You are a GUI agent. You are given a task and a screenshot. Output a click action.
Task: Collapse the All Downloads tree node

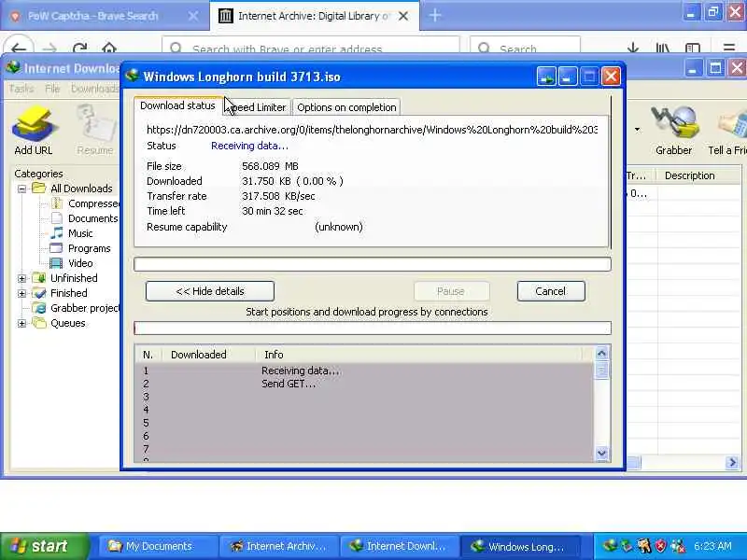pyautogui.click(x=21, y=189)
